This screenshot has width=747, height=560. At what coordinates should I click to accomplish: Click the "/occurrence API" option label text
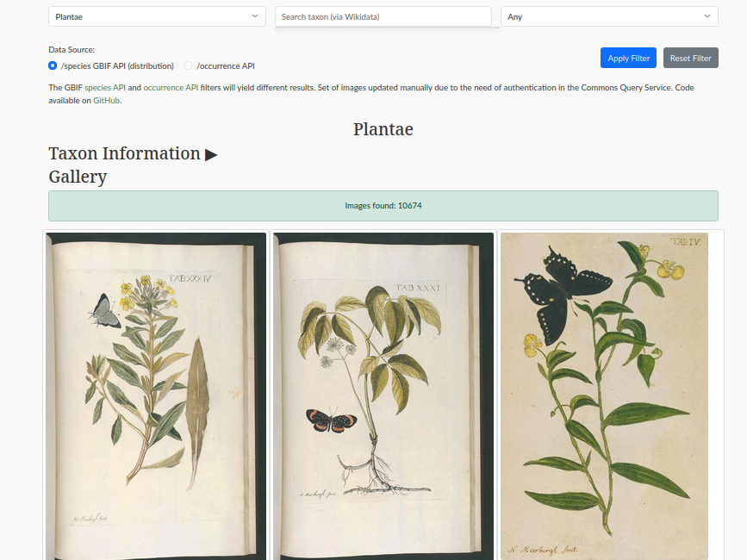coord(226,65)
